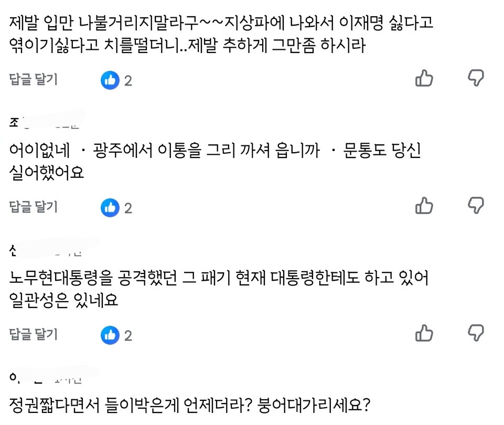The height and width of the screenshot is (425, 504).
Task: Dislike the comment starting '제발 입만'
Action: 476,78
